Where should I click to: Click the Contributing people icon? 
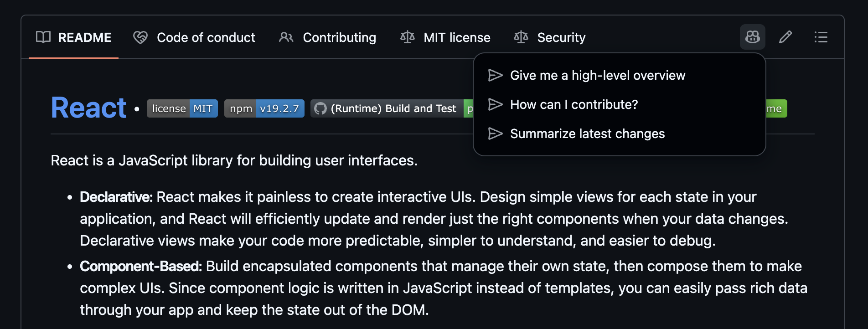coord(286,37)
